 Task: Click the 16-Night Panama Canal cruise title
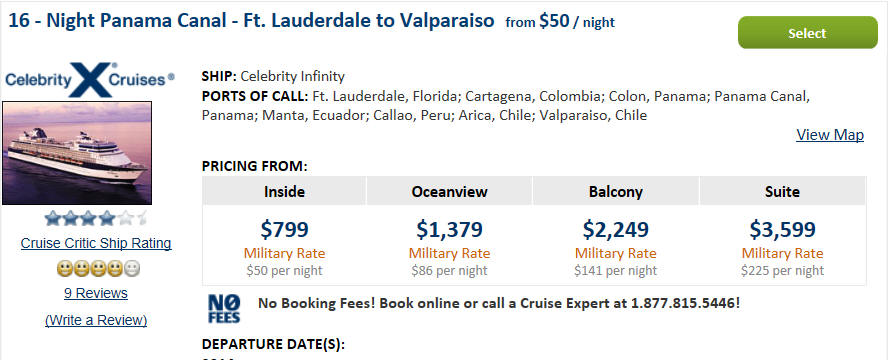(x=251, y=21)
